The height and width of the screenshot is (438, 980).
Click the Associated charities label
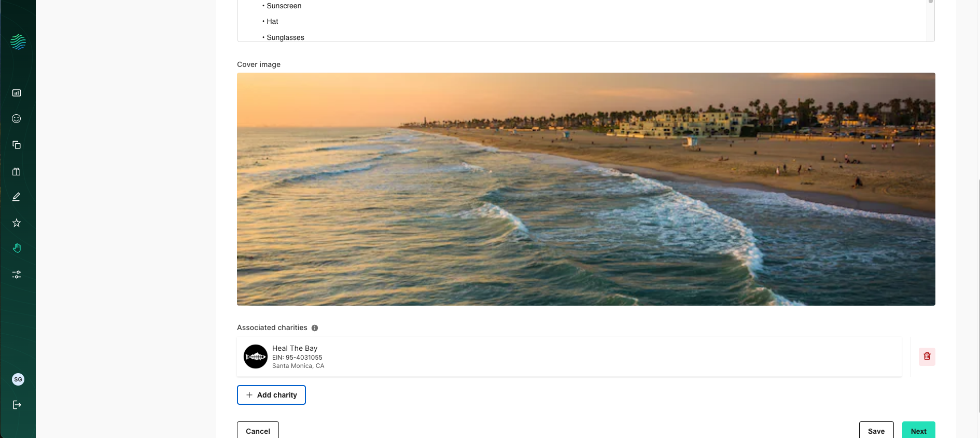(x=272, y=327)
